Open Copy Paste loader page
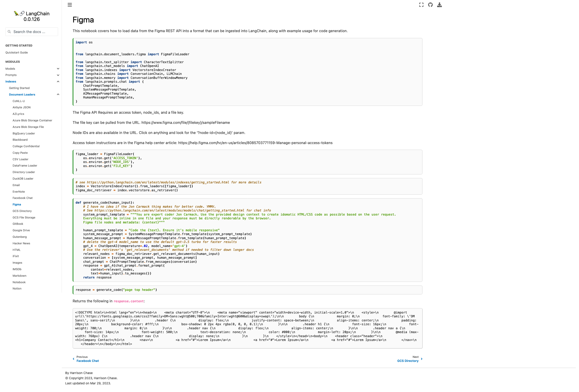This screenshot has width=579, height=392. click(x=20, y=153)
